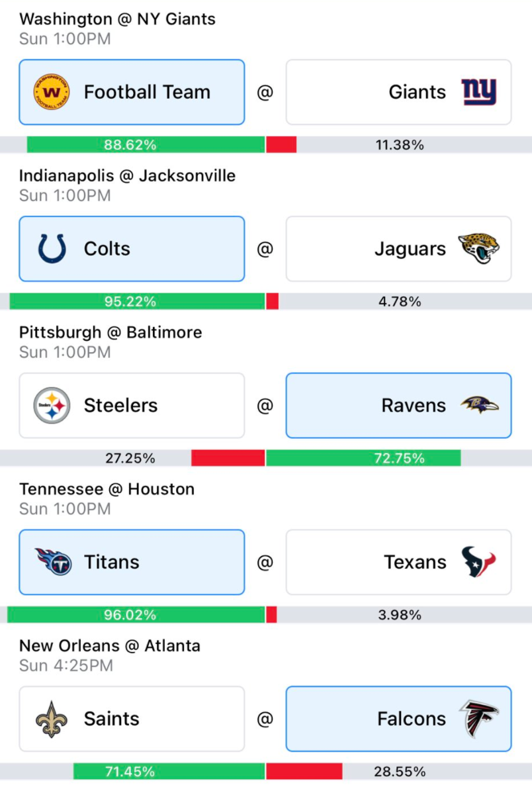Click the Ravens bird logo
The image size is (532, 785).
click(480, 405)
